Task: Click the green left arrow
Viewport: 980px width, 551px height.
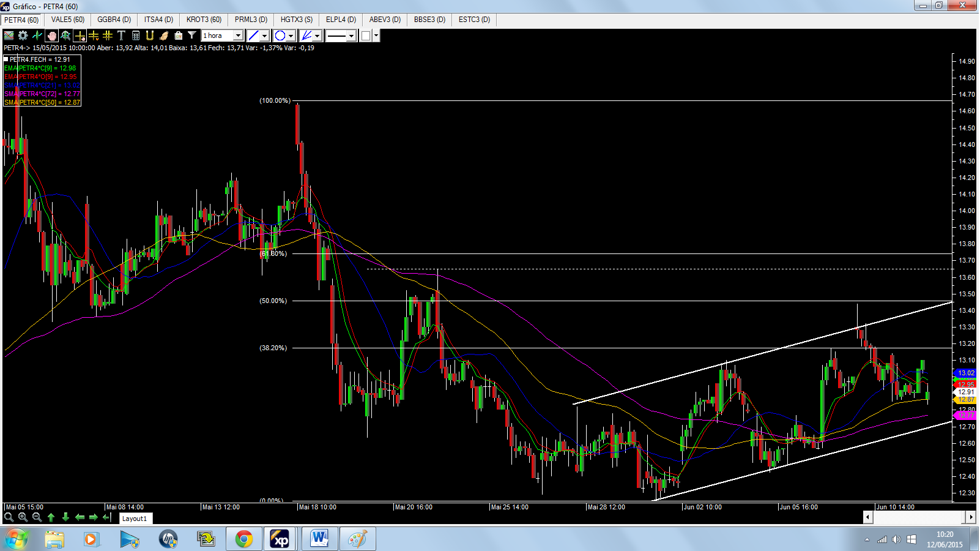Action: (x=80, y=517)
